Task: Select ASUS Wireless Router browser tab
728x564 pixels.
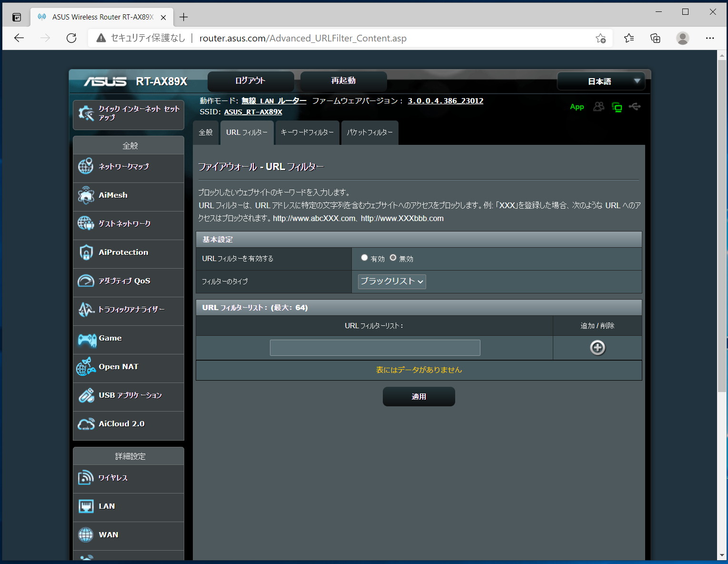Action: click(102, 17)
